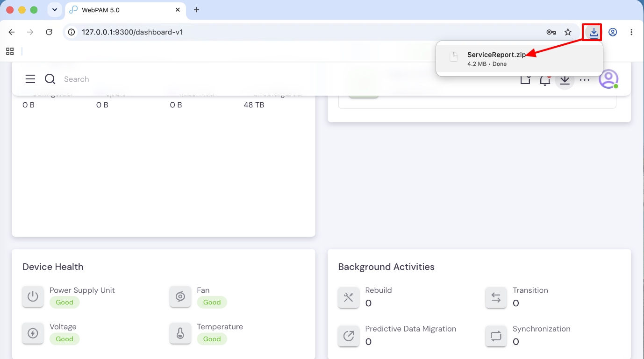Open the Chrome downloads toolbar icon
644x359 pixels.
tap(594, 32)
